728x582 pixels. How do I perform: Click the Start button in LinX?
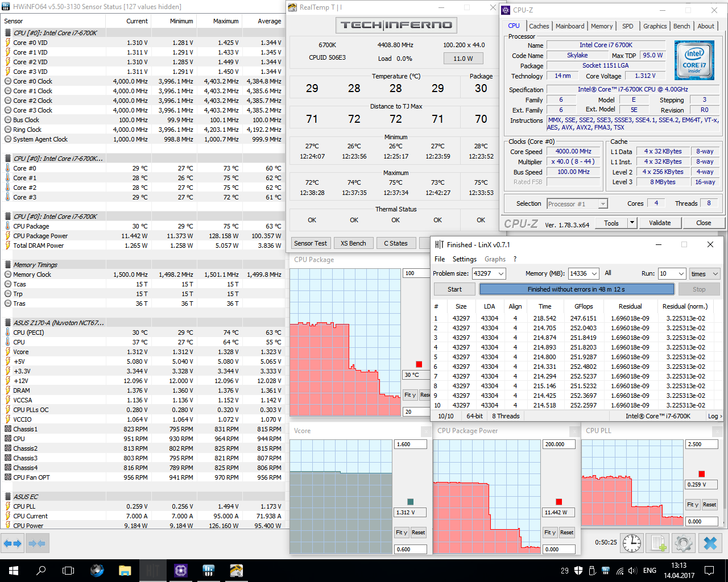[x=454, y=289]
